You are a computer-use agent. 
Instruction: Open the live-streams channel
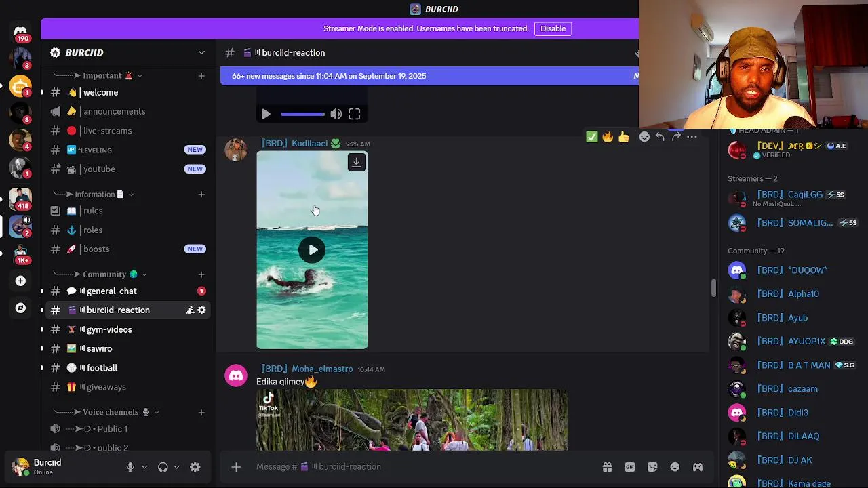(128, 131)
